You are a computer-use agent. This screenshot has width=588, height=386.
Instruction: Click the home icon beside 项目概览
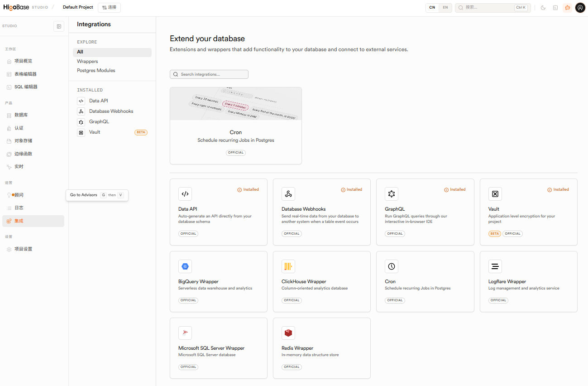tap(9, 61)
